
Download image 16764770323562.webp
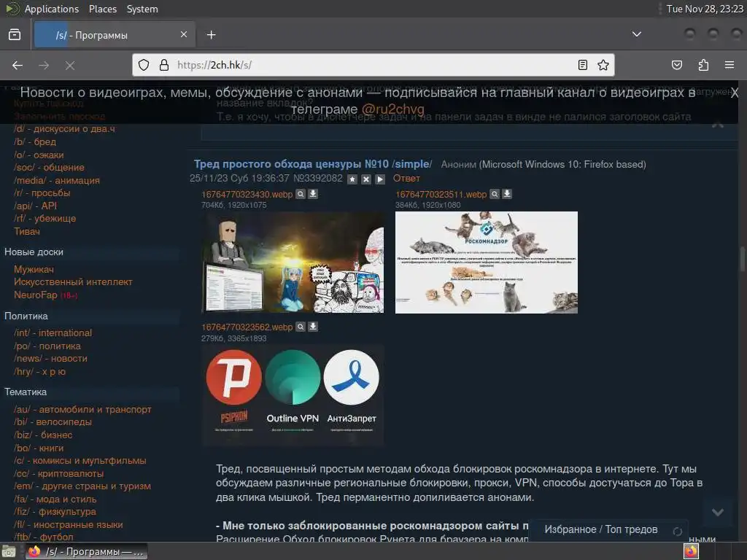click(x=313, y=327)
